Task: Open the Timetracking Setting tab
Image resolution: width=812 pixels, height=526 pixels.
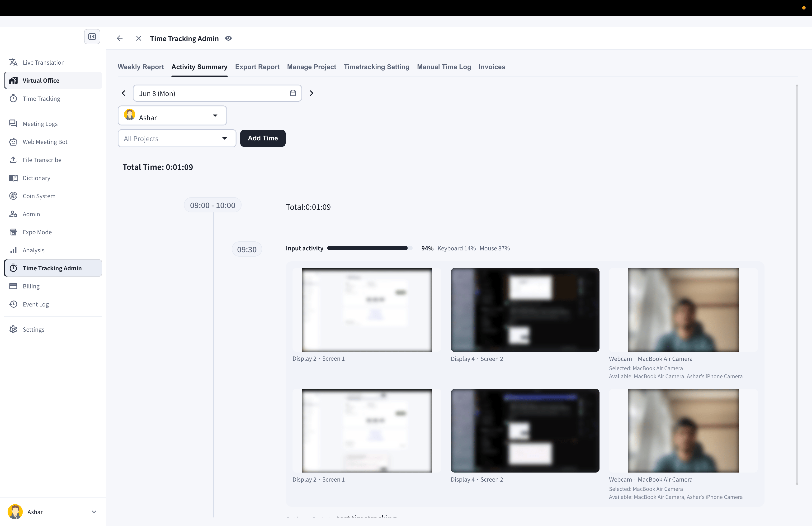Action: click(376, 67)
